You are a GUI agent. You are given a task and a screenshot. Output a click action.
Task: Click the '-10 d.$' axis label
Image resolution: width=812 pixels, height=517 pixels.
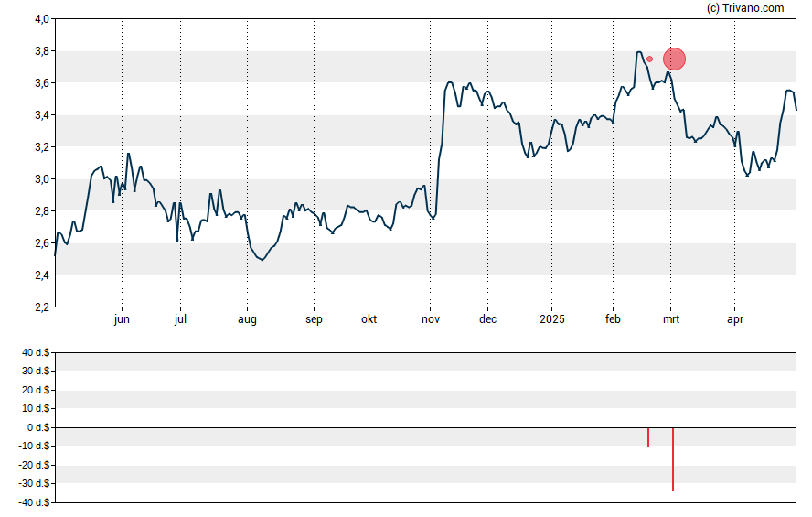(x=34, y=446)
